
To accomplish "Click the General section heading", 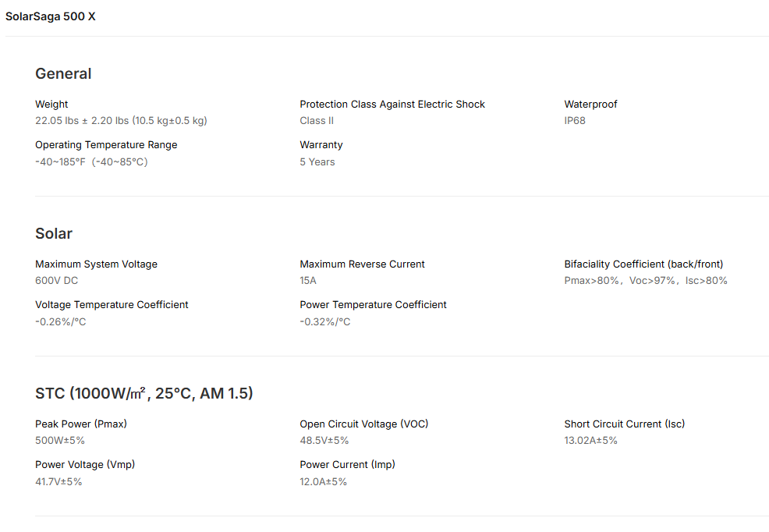I will click(63, 74).
